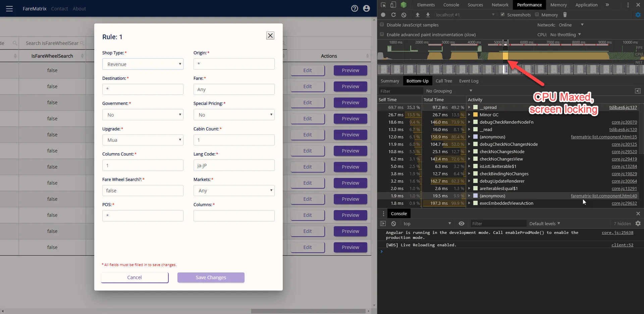This screenshot has height=314, width=644.
Task: Sort the IsFareWheelSearch column
Action: click(83, 56)
